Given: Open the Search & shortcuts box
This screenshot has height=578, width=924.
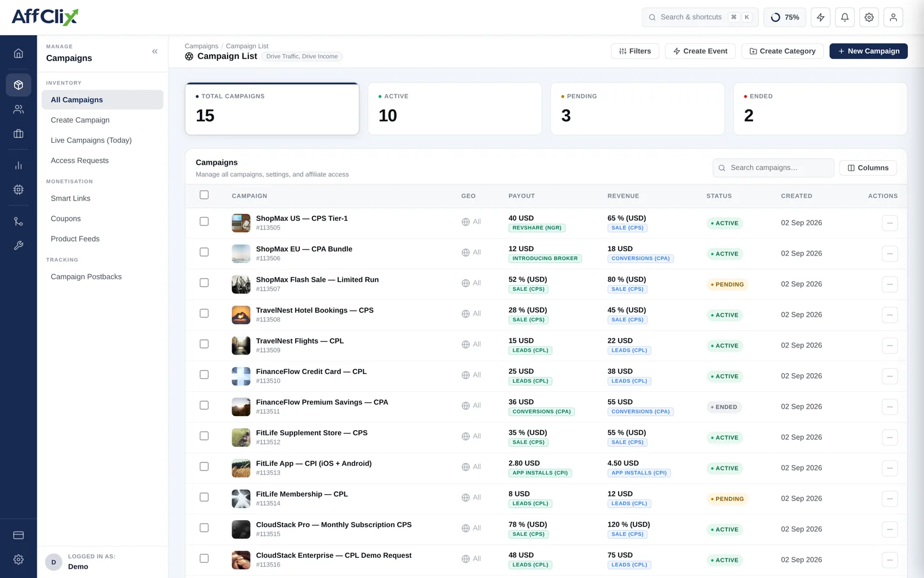Looking at the screenshot, I should pyautogui.click(x=700, y=17).
